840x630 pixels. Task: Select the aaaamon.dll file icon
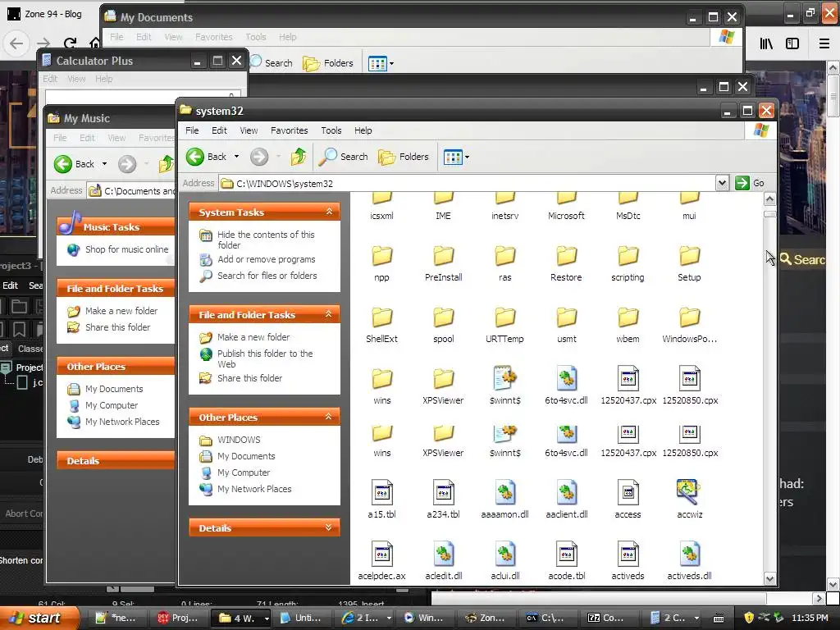[x=505, y=492]
